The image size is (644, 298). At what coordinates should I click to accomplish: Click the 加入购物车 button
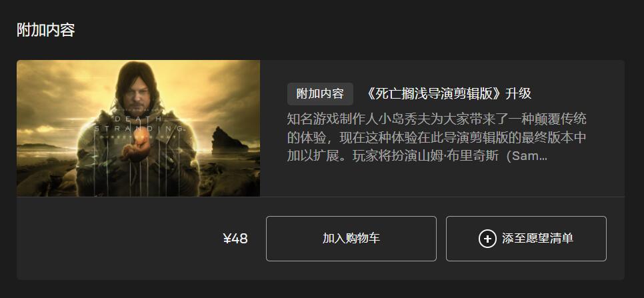351,239
